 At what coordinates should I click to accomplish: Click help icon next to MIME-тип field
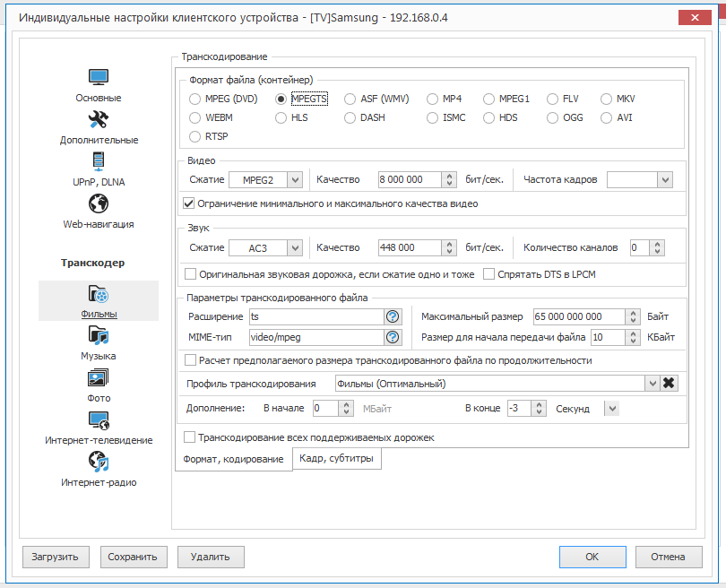pos(392,337)
